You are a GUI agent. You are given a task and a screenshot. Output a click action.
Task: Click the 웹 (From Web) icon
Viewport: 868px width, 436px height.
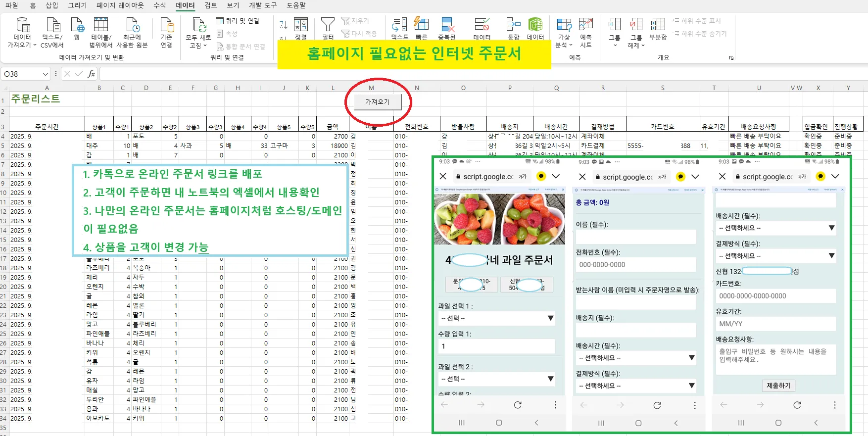coord(77,25)
